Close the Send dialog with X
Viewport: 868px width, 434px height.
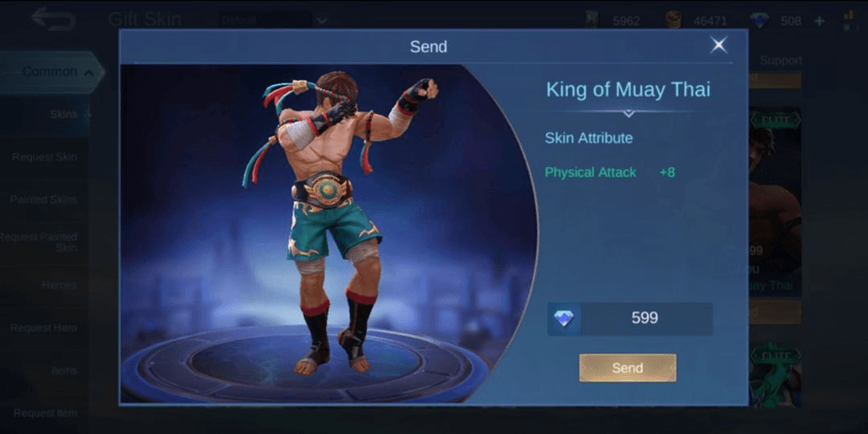[718, 44]
